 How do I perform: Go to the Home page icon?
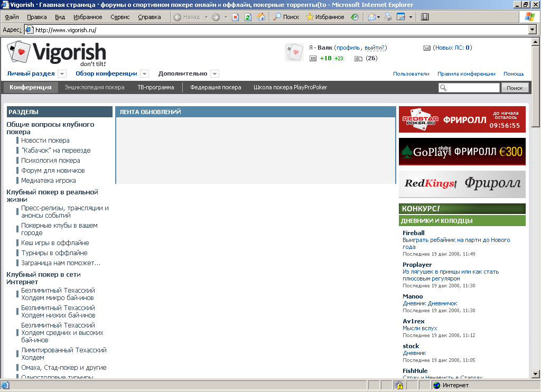(x=261, y=17)
